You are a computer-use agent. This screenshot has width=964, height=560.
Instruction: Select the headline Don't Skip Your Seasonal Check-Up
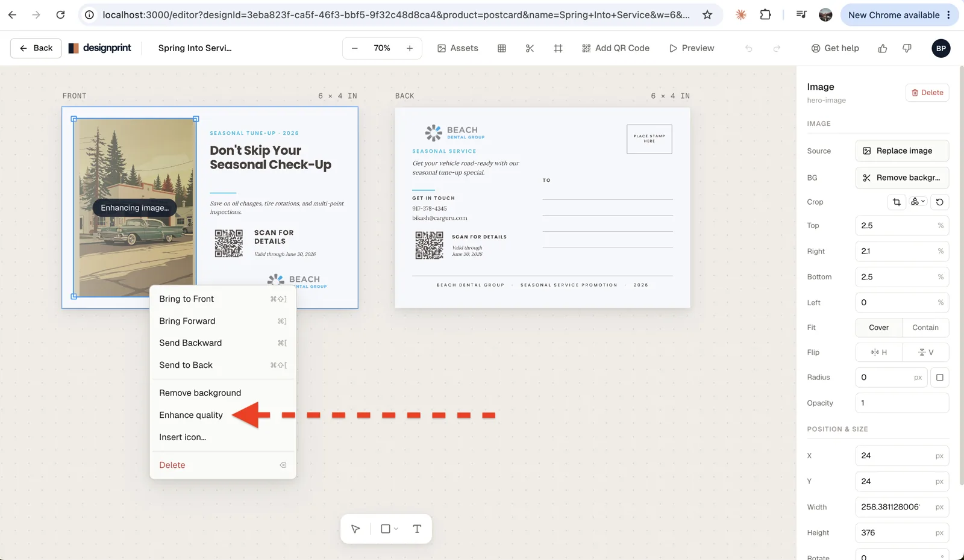(x=271, y=158)
